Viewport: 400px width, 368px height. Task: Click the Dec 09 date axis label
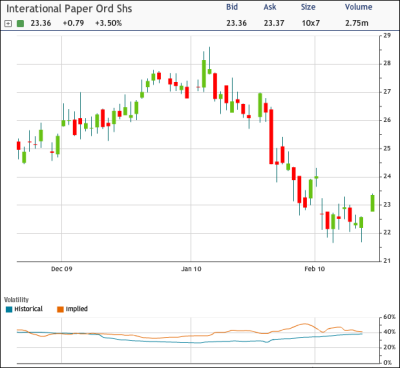click(62, 269)
